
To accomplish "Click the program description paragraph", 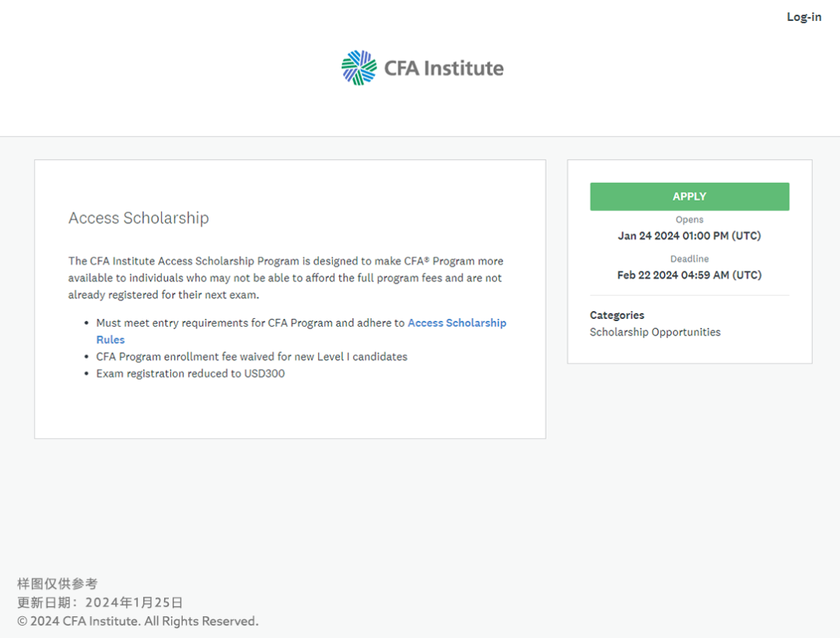I will [x=285, y=278].
